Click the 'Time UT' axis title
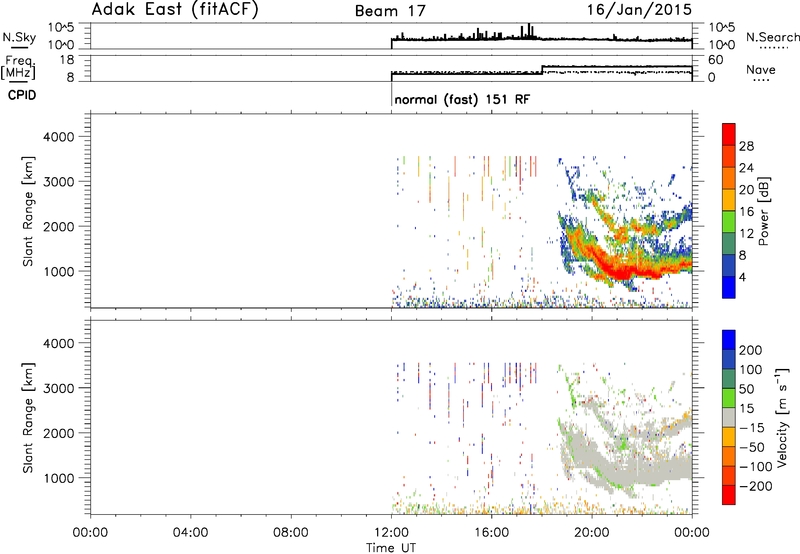Screen dimensions: 800x554 point(391,548)
